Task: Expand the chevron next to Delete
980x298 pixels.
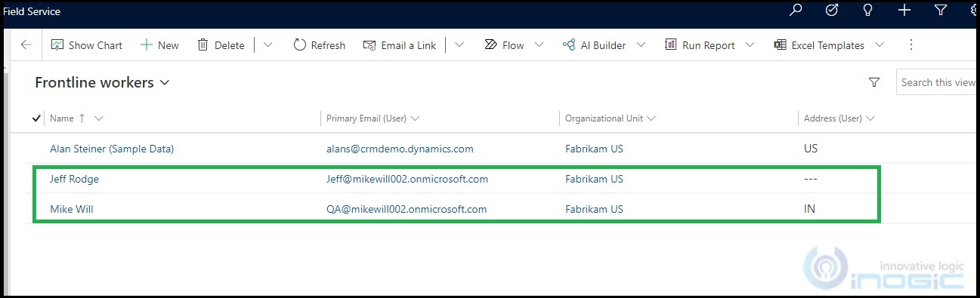Action: pos(267,45)
